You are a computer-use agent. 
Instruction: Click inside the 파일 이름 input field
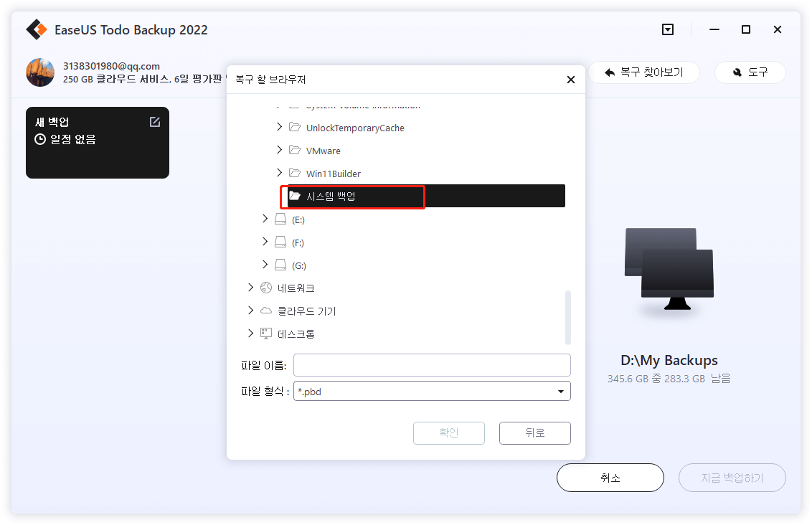click(430, 364)
